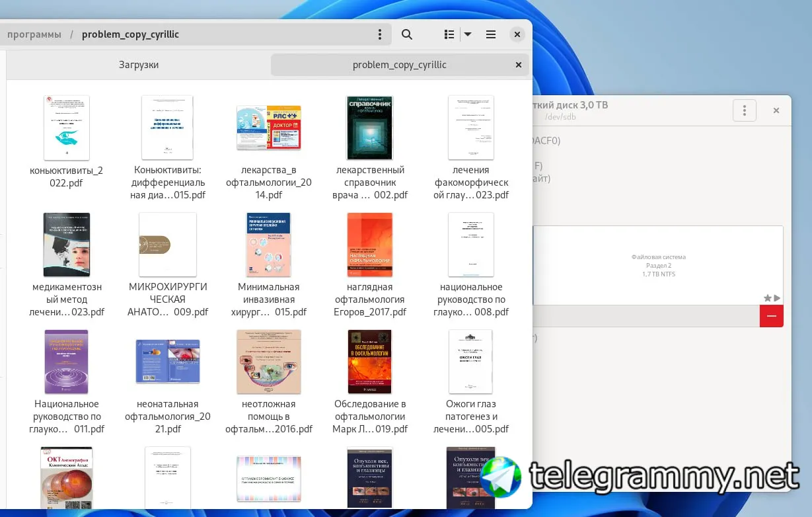Image resolution: width=812 pixels, height=517 pixels.
Task: Select Ожоги глаз патогенез и лечени…005.pdf
Action: point(471,381)
